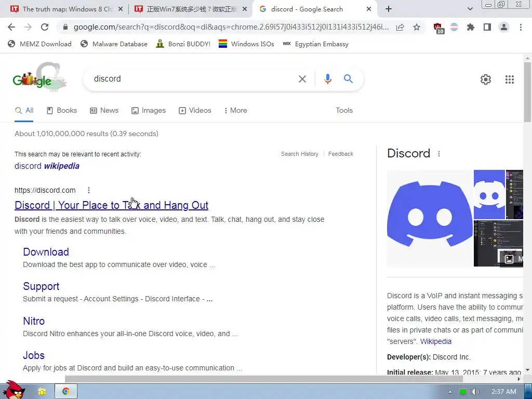
Task: Expand the More search categories
Action: click(236, 111)
